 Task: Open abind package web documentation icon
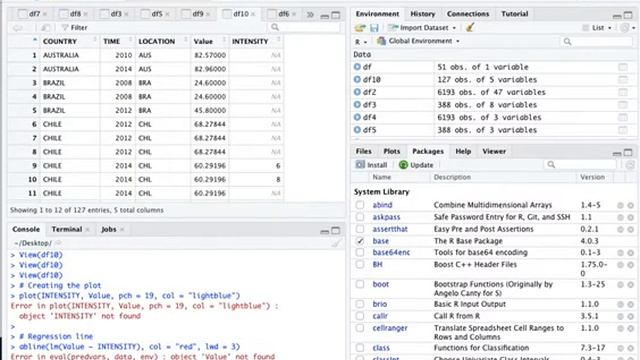click(620, 205)
